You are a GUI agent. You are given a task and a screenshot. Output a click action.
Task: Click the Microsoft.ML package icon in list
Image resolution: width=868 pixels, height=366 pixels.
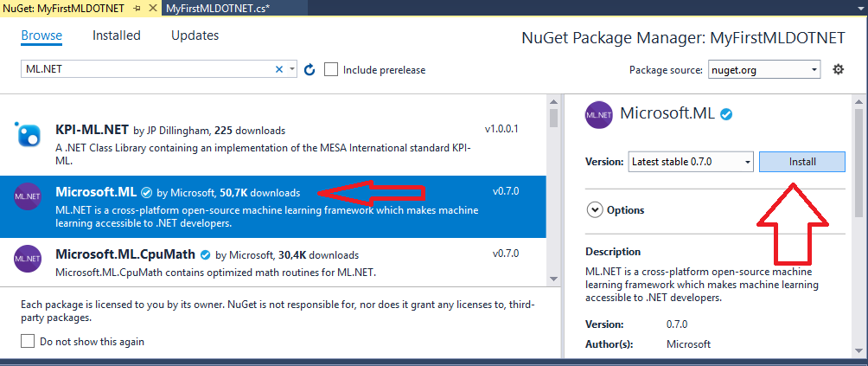28,196
